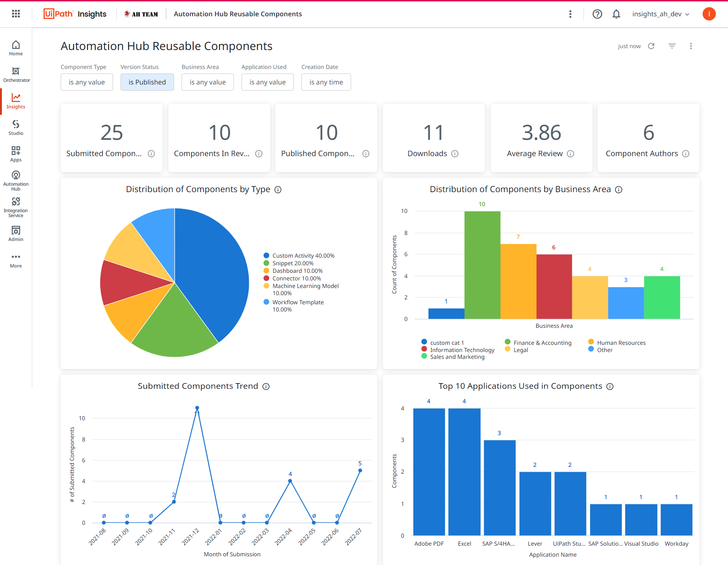Click the 2022-04 trend data point
Image resolution: width=728 pixels, height=565 pixels.
[x=290, y=481]
